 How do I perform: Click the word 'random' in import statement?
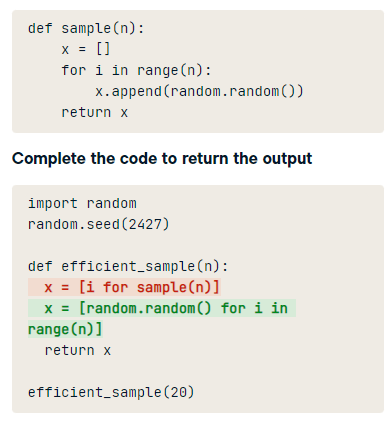point(111,203)
